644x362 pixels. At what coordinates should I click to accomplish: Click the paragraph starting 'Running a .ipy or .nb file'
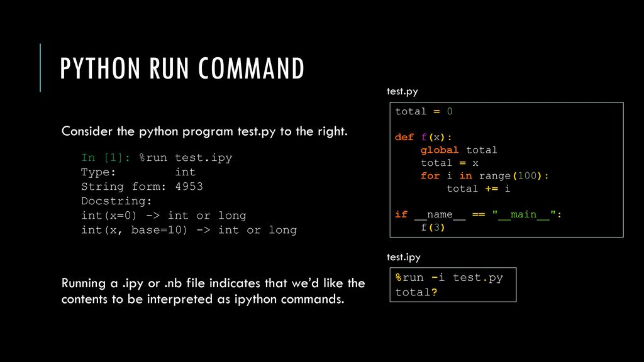[213, 291]
